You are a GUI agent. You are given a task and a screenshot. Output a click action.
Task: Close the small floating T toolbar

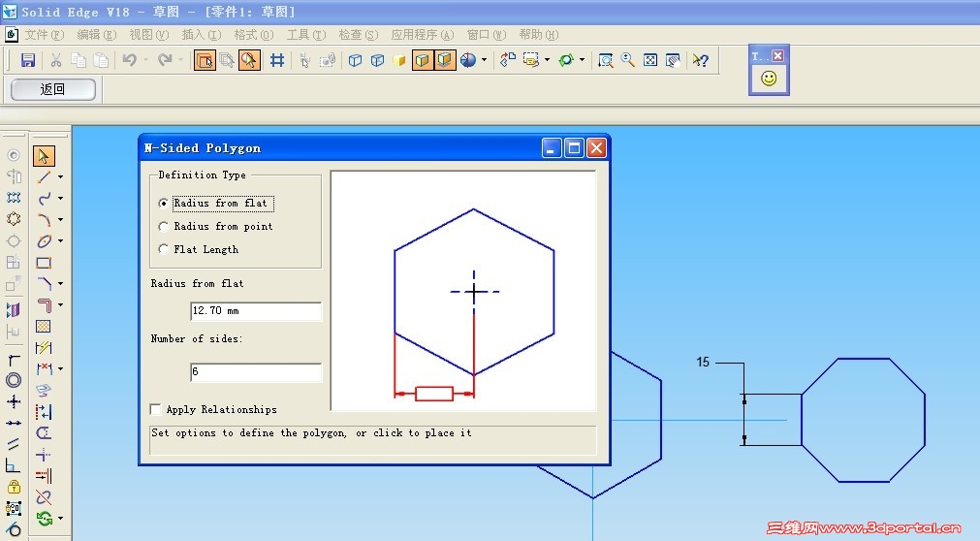(x=777, y=55)
